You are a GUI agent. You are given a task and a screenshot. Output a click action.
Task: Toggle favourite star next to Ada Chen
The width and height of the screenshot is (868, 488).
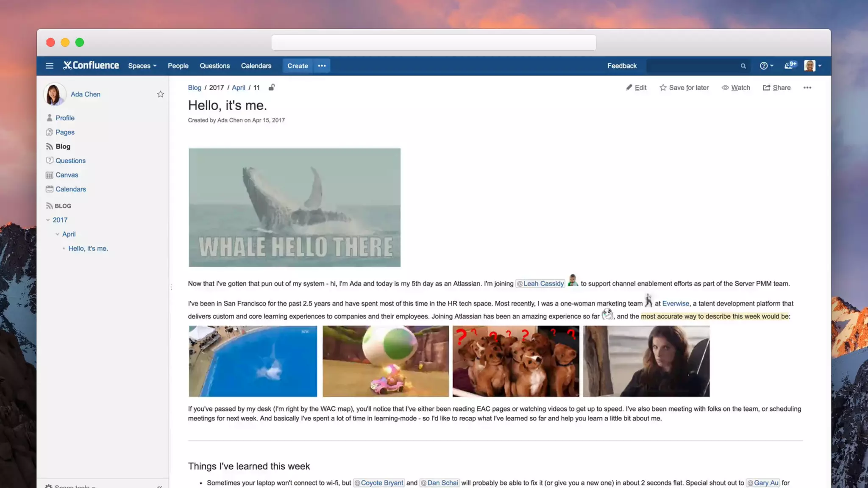(x=160, y=94)
